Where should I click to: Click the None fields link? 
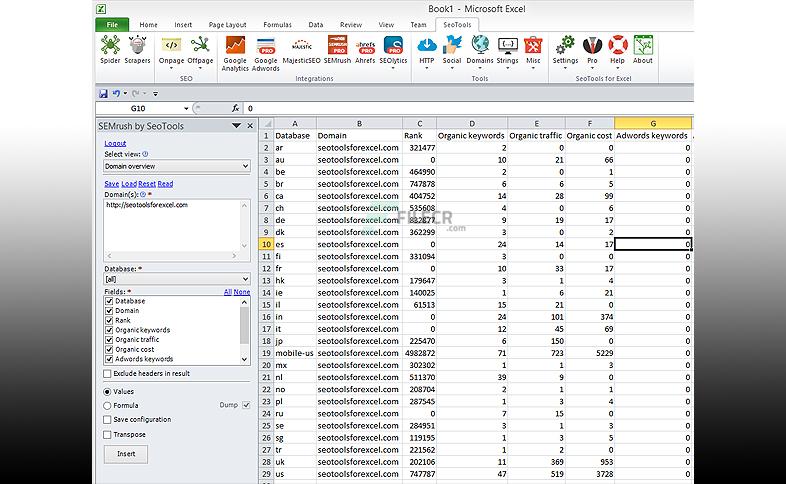(x=242, y=292)
